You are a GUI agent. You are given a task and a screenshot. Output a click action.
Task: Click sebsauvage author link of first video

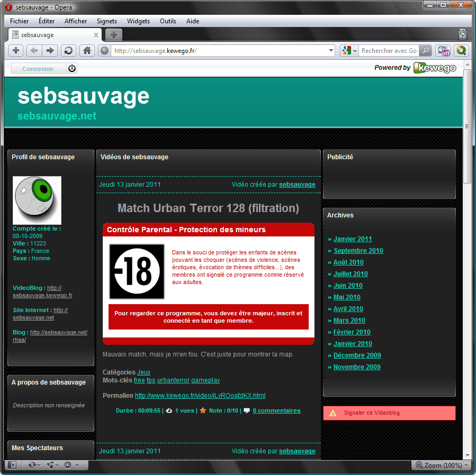click(297, 185)
